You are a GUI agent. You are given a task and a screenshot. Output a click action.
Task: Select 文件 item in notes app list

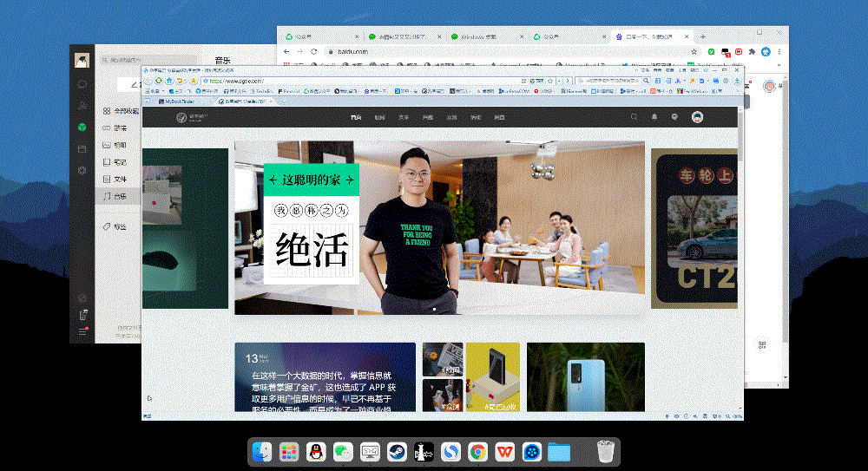(118, 180)
